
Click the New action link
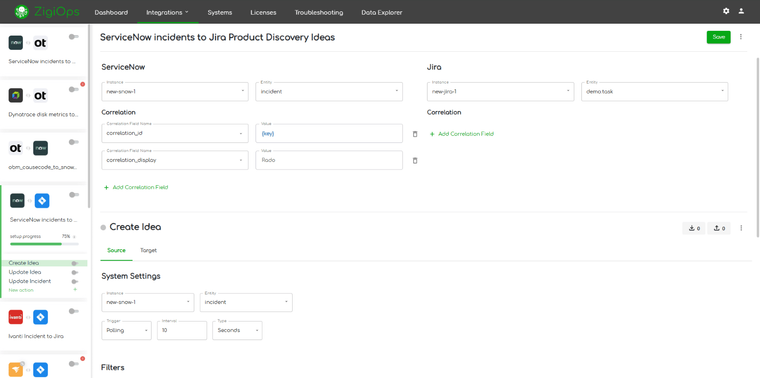click(x=21, y=290)
